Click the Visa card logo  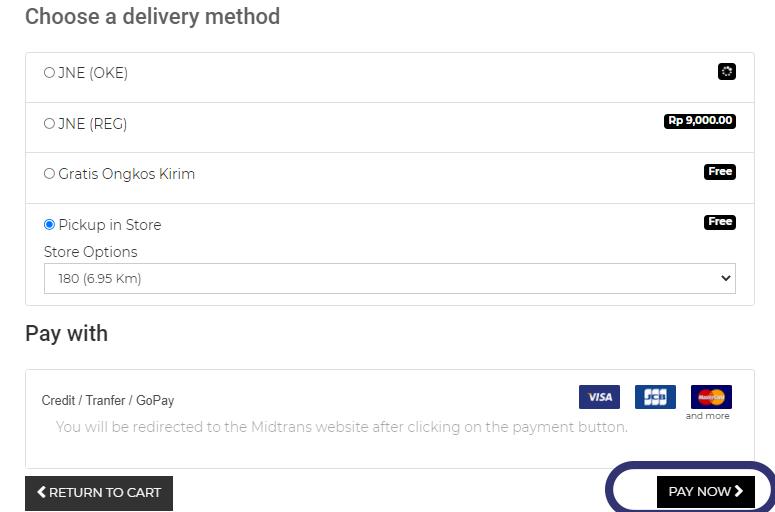[599, 397]
